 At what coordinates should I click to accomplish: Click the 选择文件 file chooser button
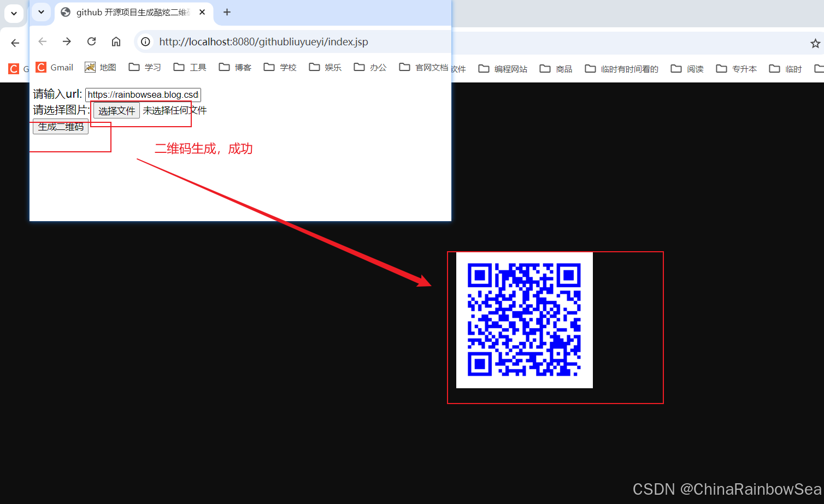[x=116, y=110]
